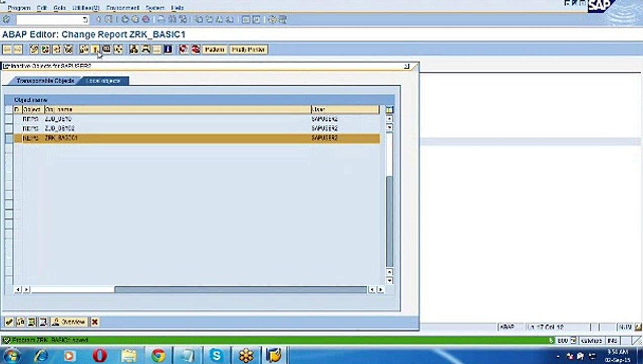Viewport: 643px width, 364px height.
Task: Click the Pretty Printer button
Action: [x=248, y=50]
